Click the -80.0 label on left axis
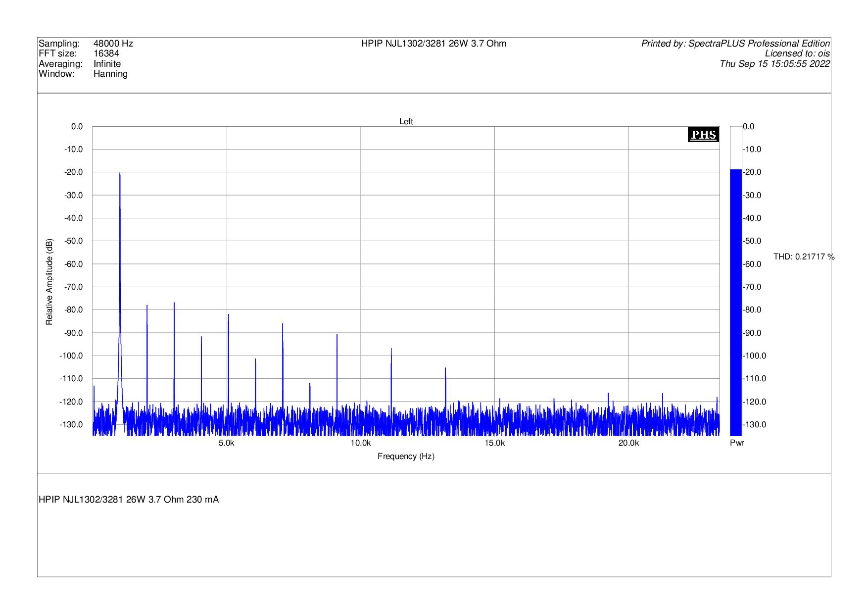868x614 pixels. (x=74, y=310)
